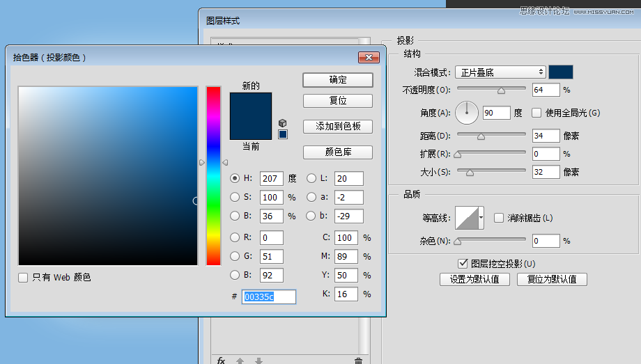Enable the 只有 Web 颜色 checkbox
641x364 pixels.
[x=24, y=278]
